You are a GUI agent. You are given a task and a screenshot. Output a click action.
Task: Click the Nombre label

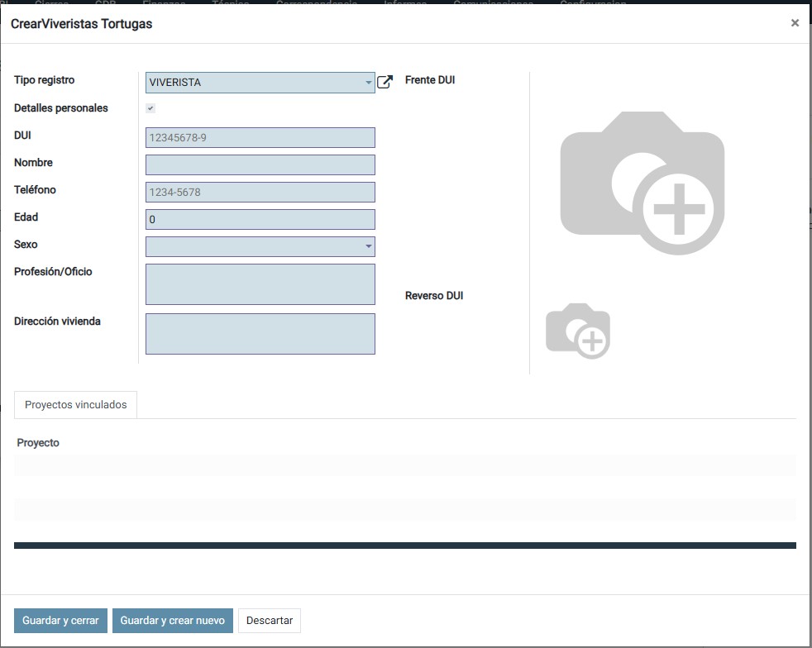tap(33, 163)
